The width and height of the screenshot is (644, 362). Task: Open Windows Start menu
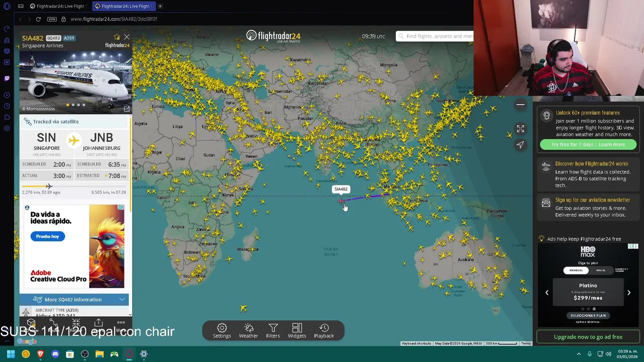11,354
